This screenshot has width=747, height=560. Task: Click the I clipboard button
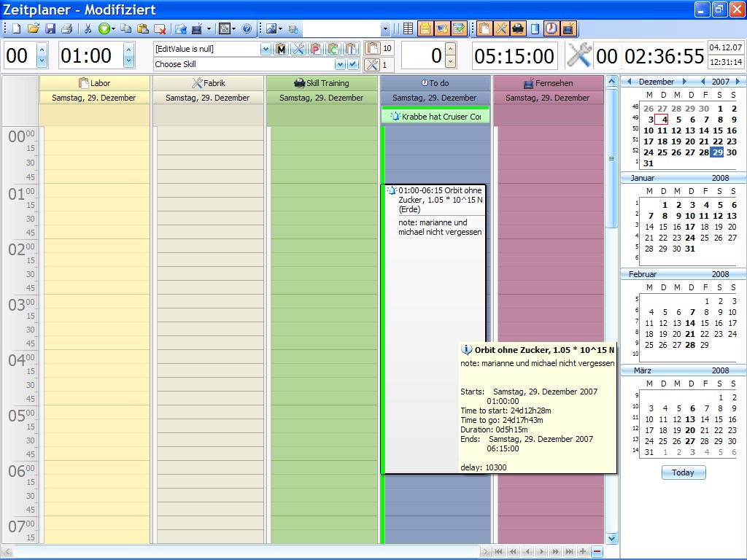pyautogui.click(x=350, y=49)
